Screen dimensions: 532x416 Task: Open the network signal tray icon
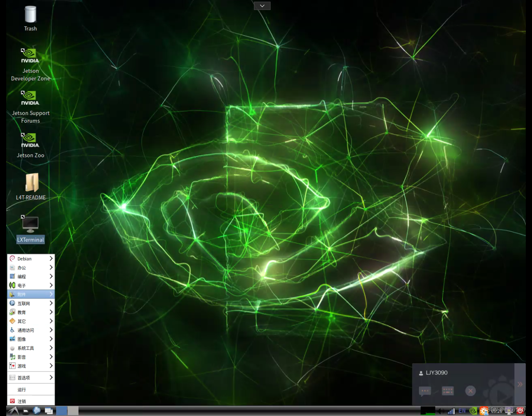[x=451, y=411]
